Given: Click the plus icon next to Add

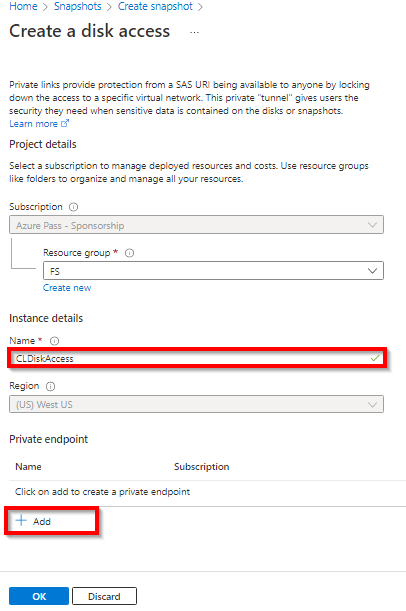Looking at the screenshot, I should [21, 521].
